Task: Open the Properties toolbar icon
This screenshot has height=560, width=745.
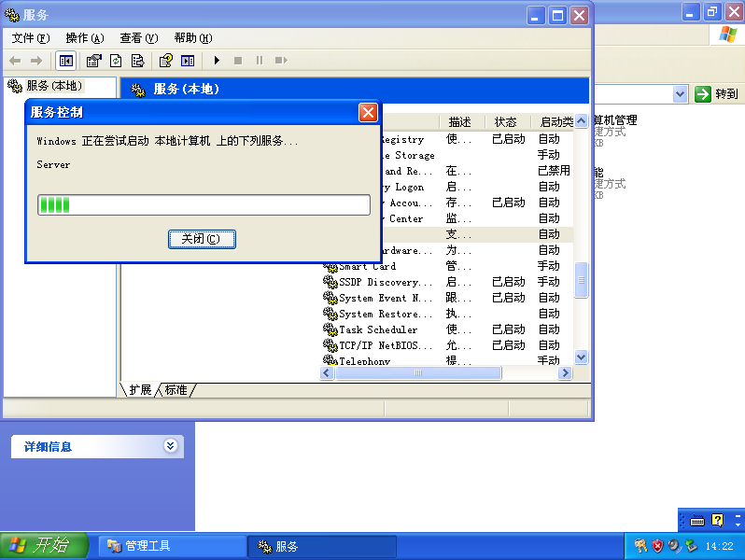Action: coord(93,61)
